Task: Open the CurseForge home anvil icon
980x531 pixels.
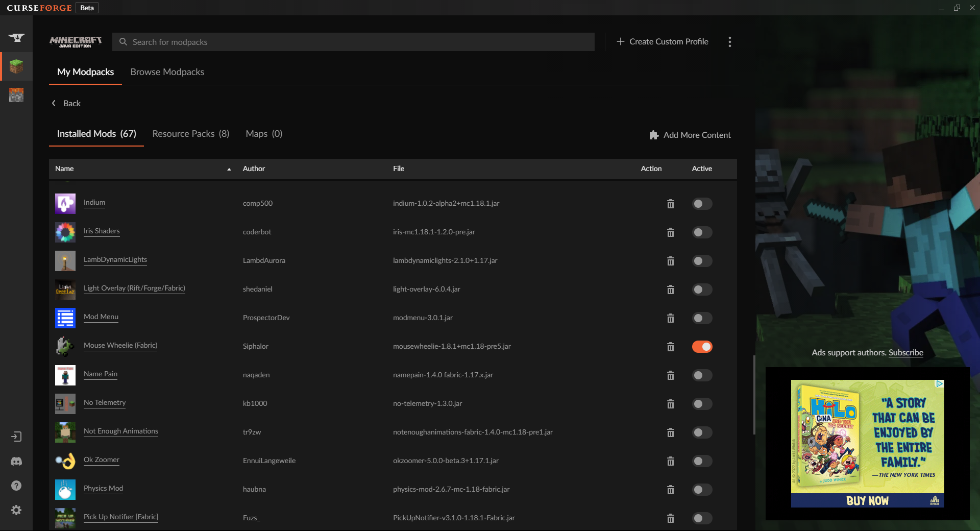Action: (x=16, y=37)
